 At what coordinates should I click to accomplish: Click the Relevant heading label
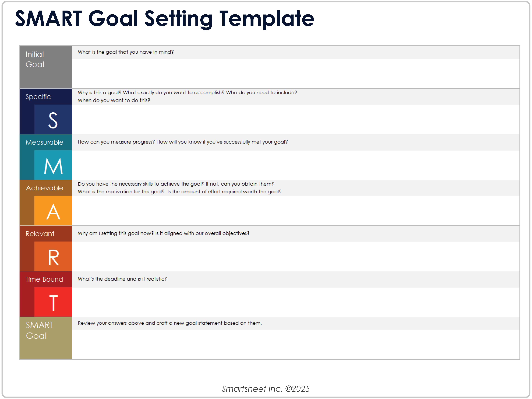tap(40, 234)
